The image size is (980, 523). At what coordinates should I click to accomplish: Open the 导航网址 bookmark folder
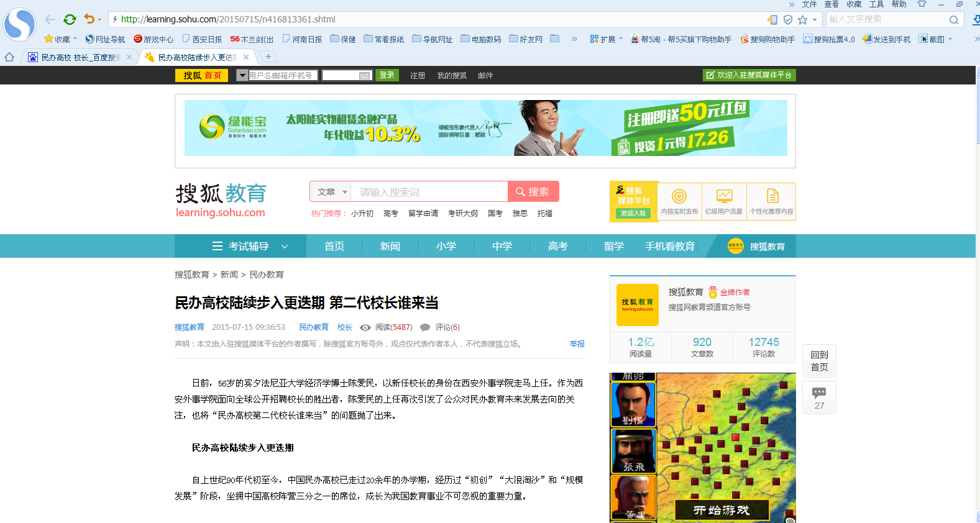[x=433, y=39]
